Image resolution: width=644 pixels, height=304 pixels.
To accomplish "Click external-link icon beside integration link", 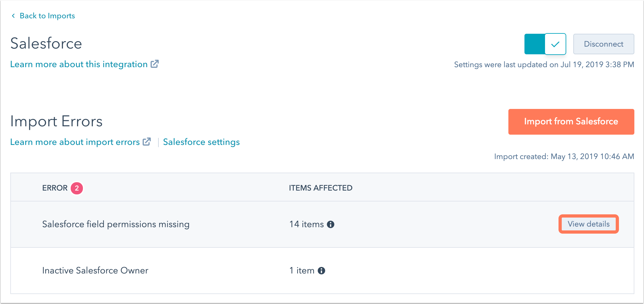I will [x=155, y=64].
